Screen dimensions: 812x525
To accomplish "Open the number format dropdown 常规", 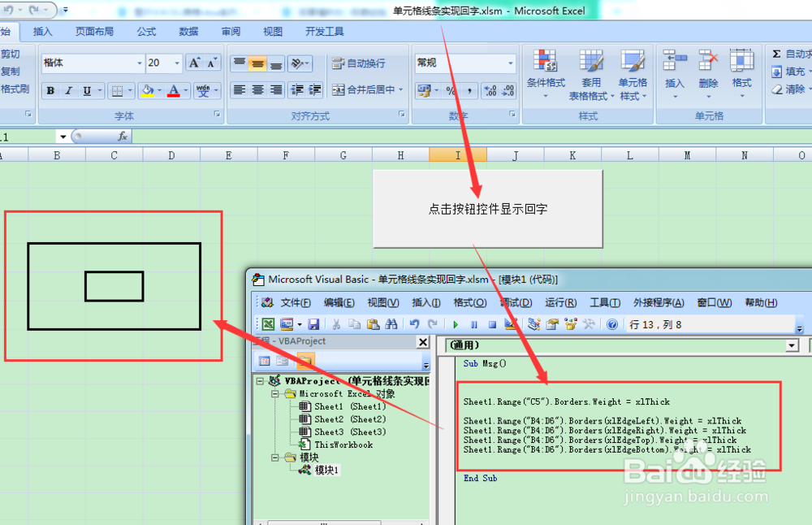I will [511, 63].
